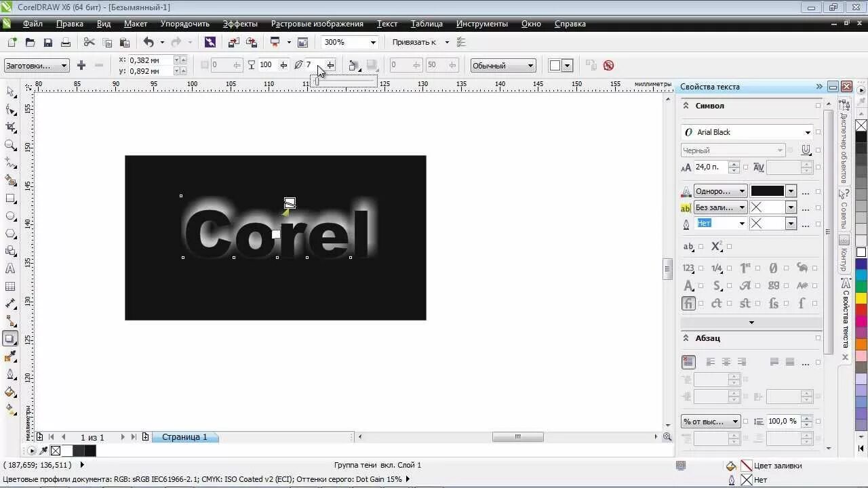This screenshot has width=868, height=488.
Task: Save the document
Action: pyautogui.click(x=47, y=42)
